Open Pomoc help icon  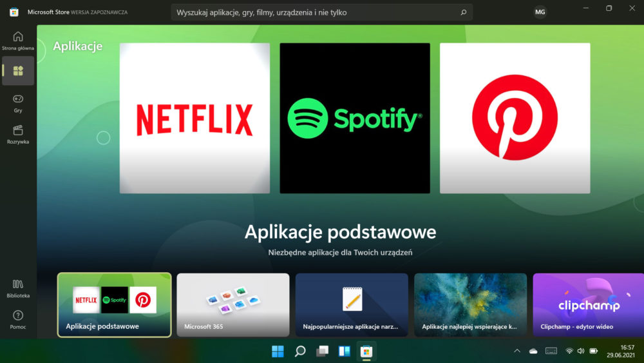(x=18, y=319)
